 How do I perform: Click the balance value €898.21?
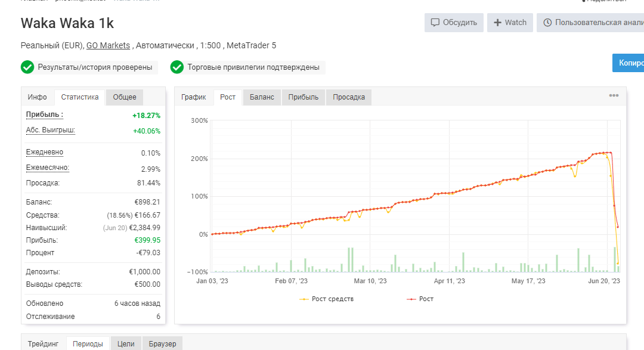147,202
